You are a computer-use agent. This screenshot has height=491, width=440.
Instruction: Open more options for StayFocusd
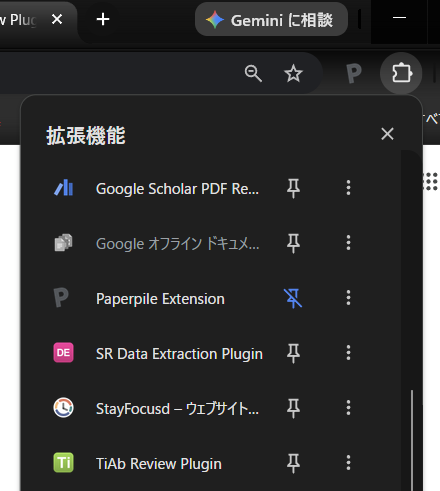(348, 408)
